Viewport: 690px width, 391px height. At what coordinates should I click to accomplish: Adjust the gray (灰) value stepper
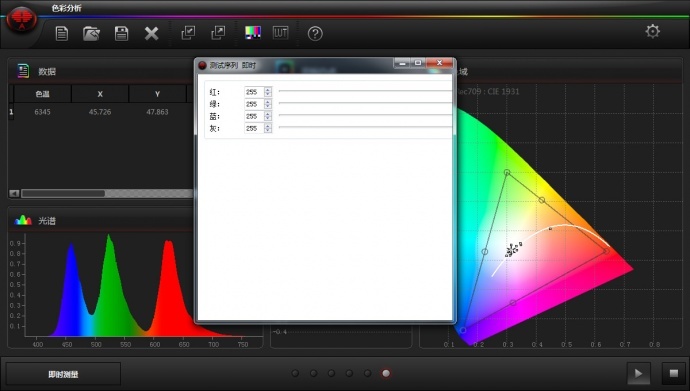coord(268,128)
